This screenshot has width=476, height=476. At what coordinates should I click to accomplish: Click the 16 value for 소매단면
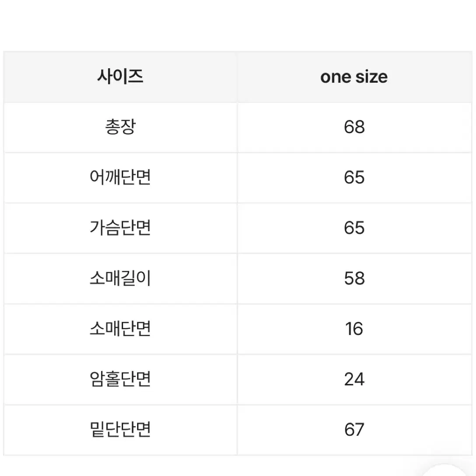coord(354,328)
